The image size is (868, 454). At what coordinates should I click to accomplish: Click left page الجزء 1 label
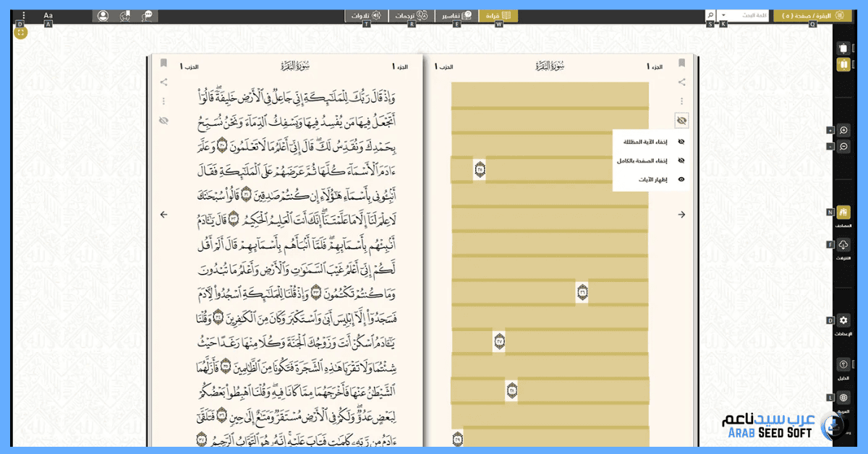pos(400,67)
